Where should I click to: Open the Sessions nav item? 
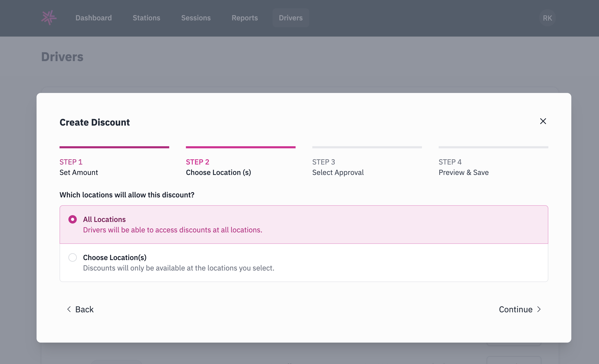[196, 18]
